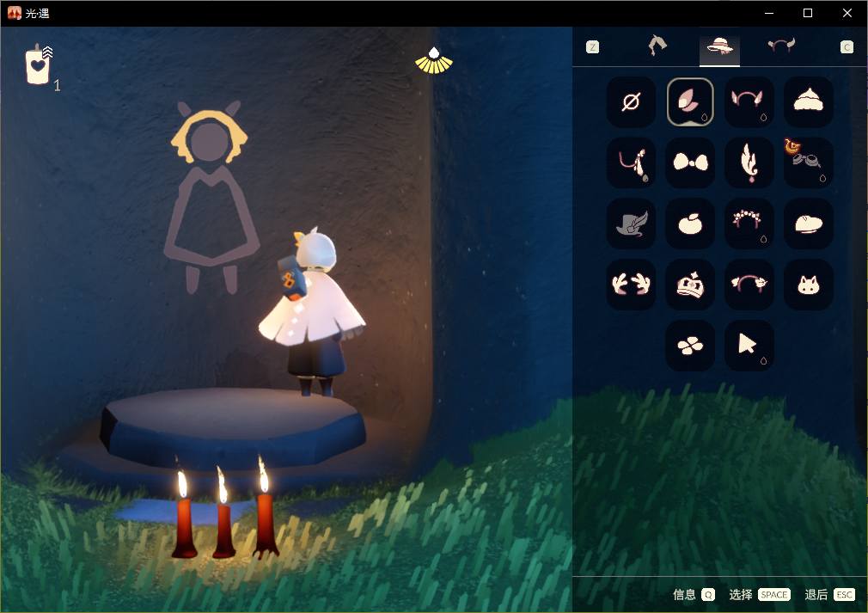The width and height of the screenshot is (868, 613).
Task: Select the pink flower petal hair accessory
Action: click(x=690, y=102)
